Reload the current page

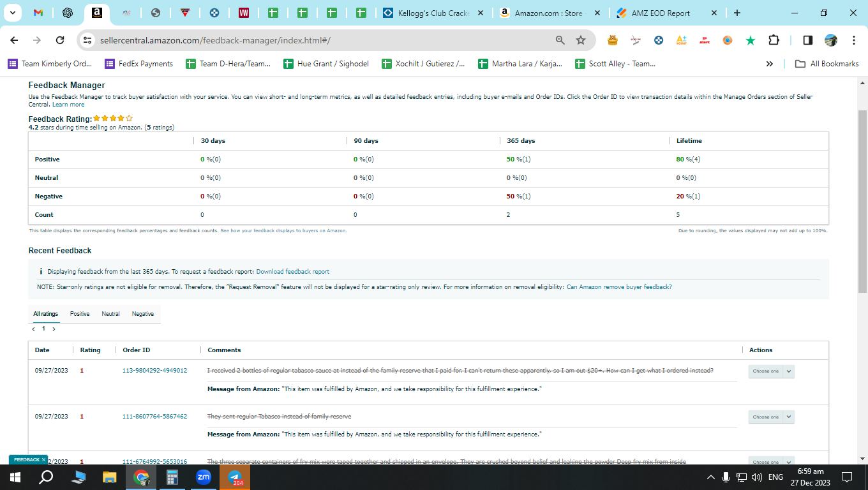pyautogui.click(x=60, y=40)
